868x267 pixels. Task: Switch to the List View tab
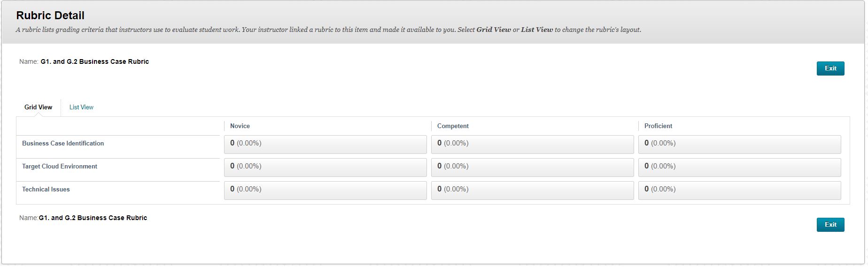[81, 107]
